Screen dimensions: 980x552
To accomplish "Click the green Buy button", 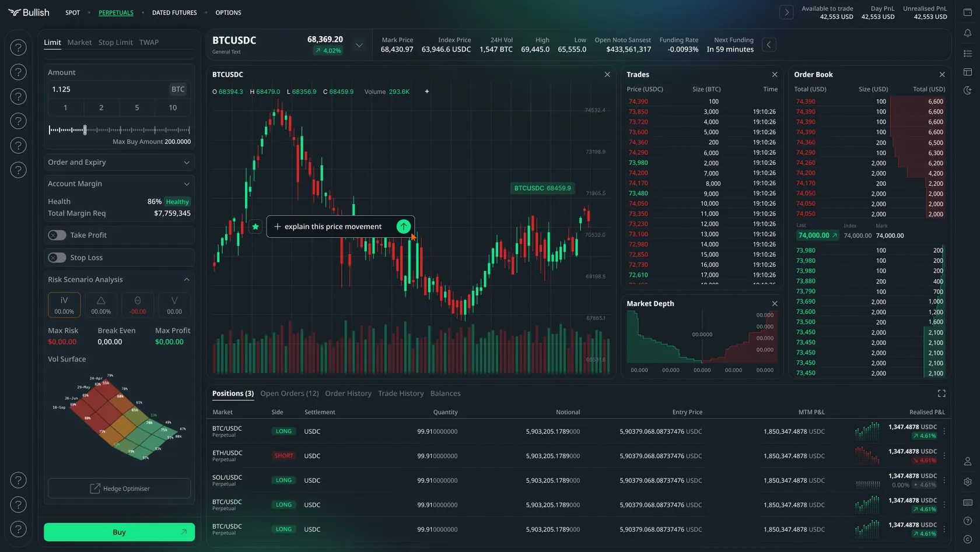I will pos(119,532).
